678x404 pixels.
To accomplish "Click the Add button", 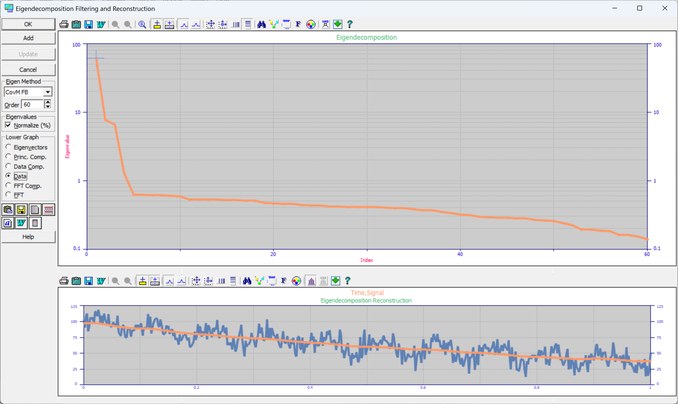I will coord(28,38).
